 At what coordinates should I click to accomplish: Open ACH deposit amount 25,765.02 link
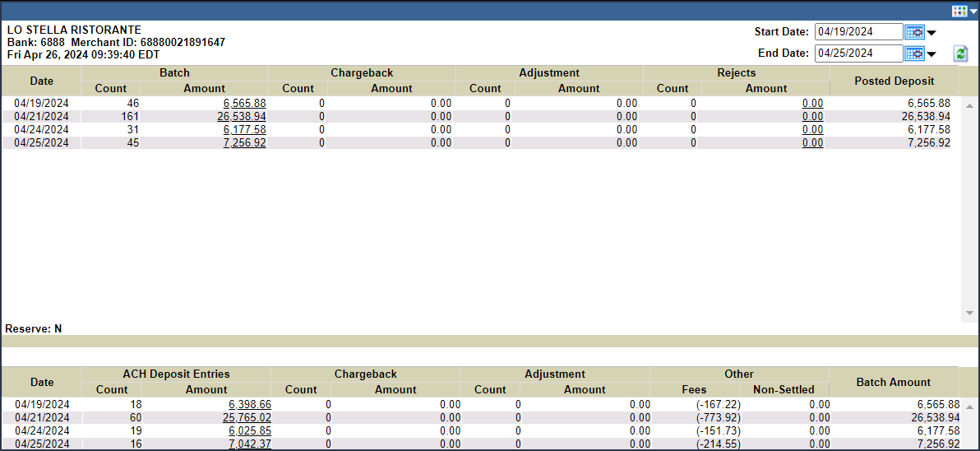click(247, 418)
